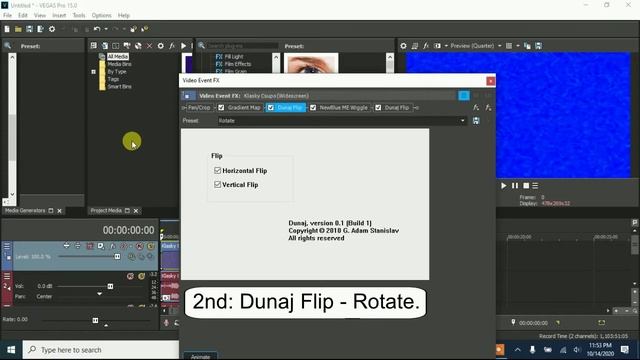Screen dimensions: 640x360
Task: Select Media Bins folder in tree
Action: coord(119,64)
